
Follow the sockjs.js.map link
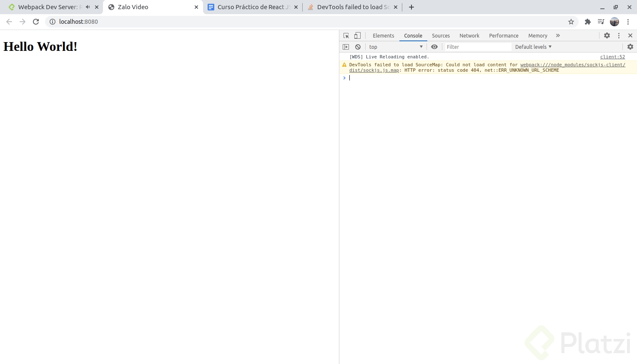[x=374, y=70]
